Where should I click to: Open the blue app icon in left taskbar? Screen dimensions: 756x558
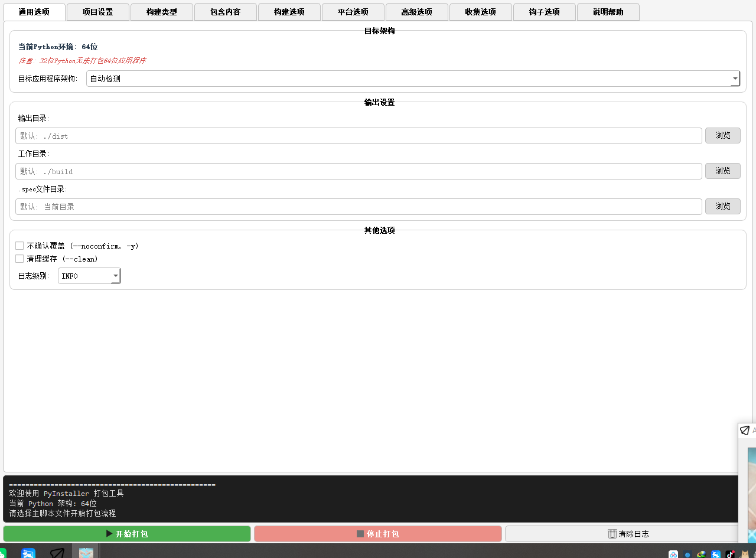click(28, 553)
